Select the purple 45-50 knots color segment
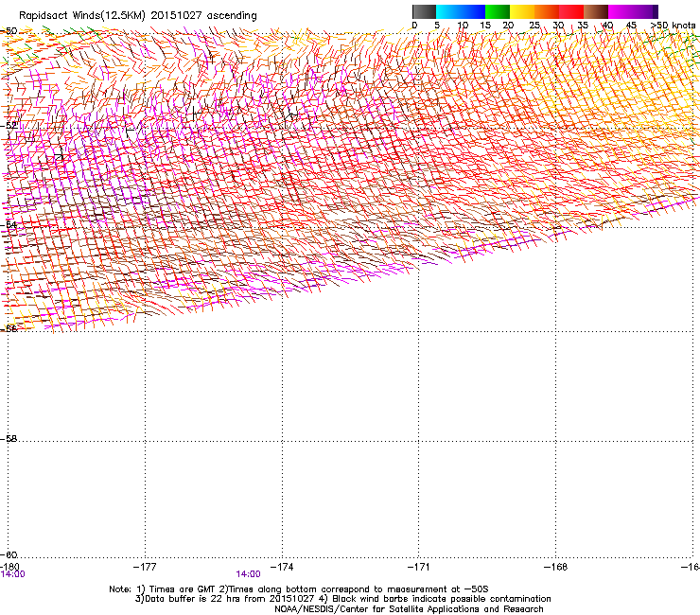 [x=645, y=11]
